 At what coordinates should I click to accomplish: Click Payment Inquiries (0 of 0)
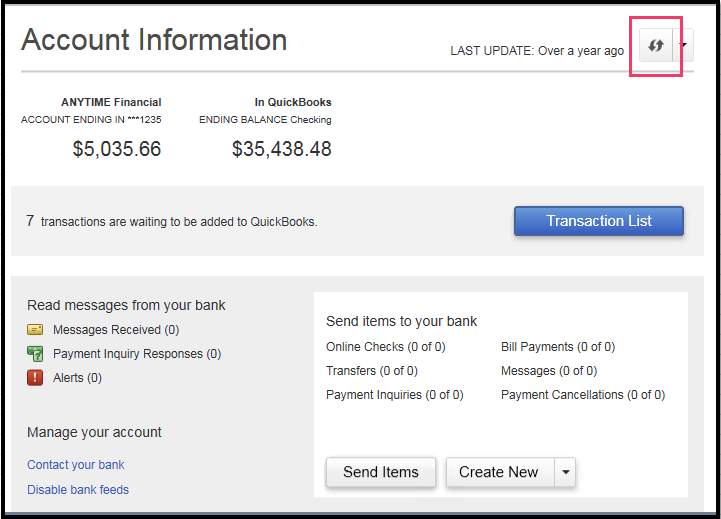coord(394,395)
